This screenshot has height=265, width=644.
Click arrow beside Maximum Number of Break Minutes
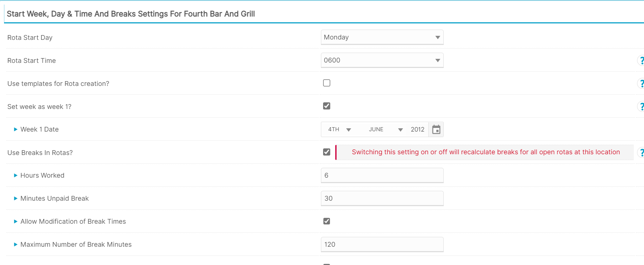[15, 245]
